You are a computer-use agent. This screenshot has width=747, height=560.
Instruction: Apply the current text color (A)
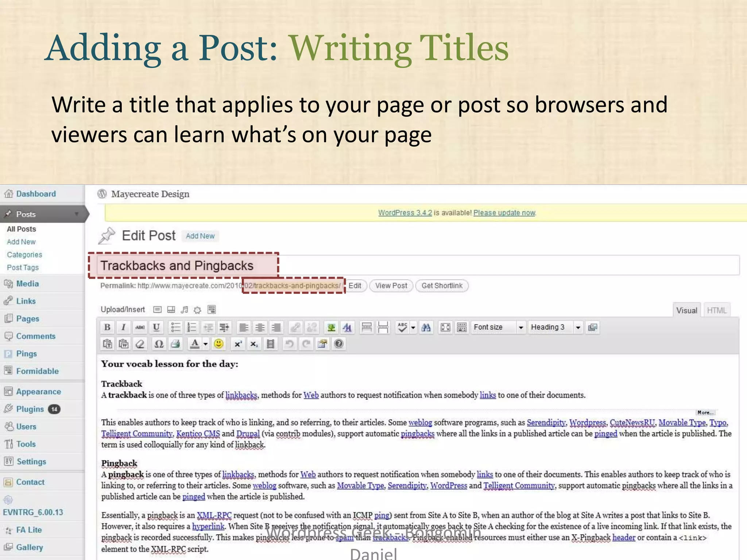coord(195,343)
